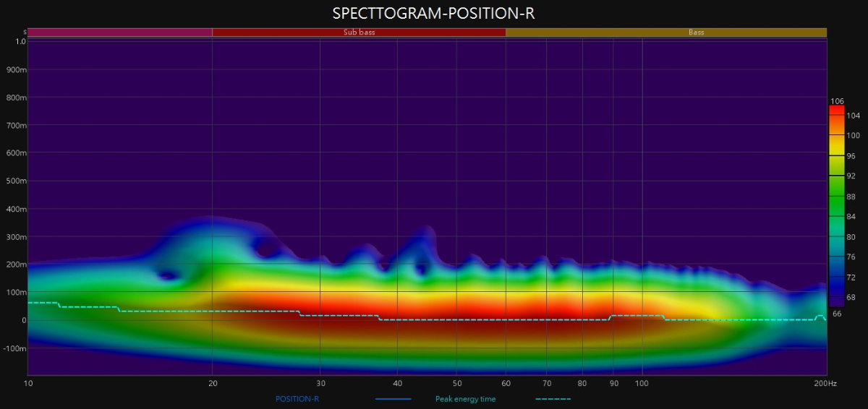Image resolution: width=868 pixels, height=409 pixels.
Task: Select the Sub bass frequency band
Action: pos(359,33)
